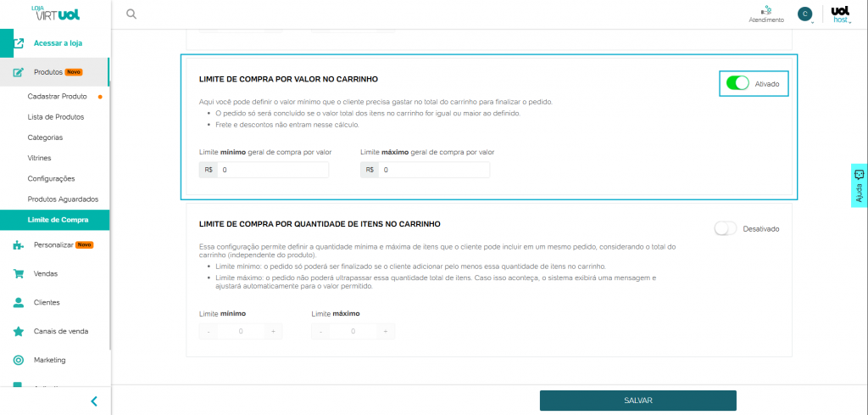
Task: Expand the Produtos menu section
Action: point(54,72)
